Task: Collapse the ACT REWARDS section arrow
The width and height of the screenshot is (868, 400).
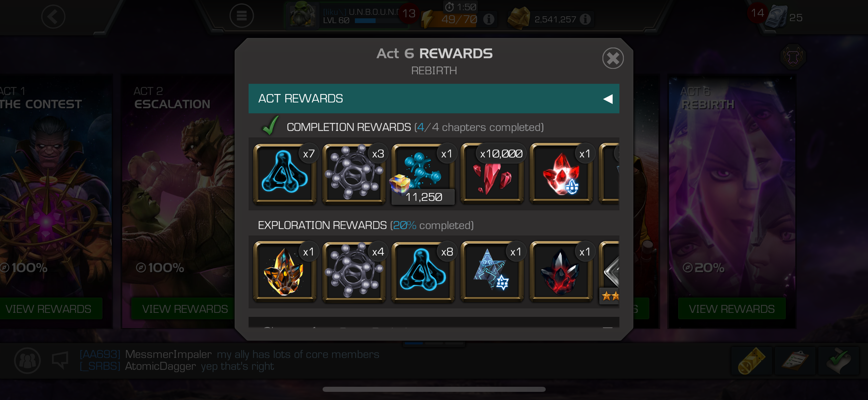Action: click(x=608, y=99)
